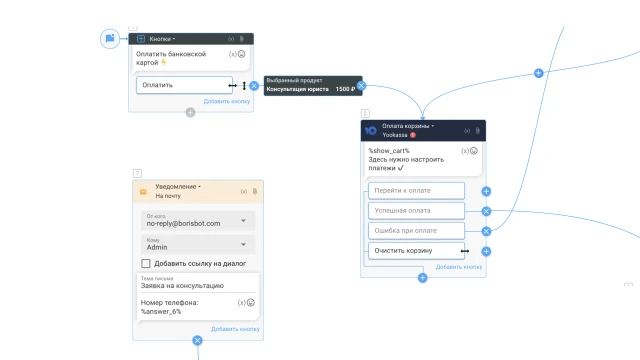
Task: Open emoji picker in Оплатить банковской картой message
Action: point(242,54)
